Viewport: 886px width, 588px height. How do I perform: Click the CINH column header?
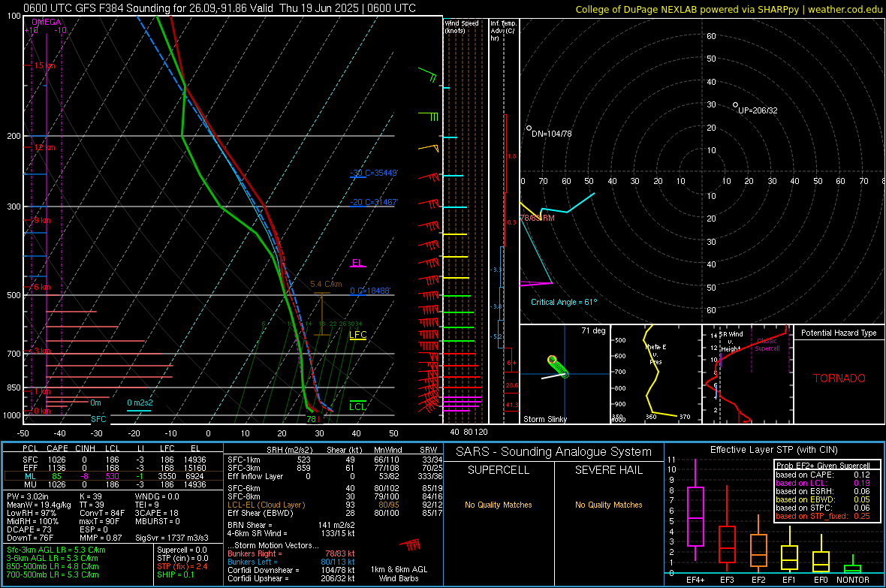(x=86, y=448)
